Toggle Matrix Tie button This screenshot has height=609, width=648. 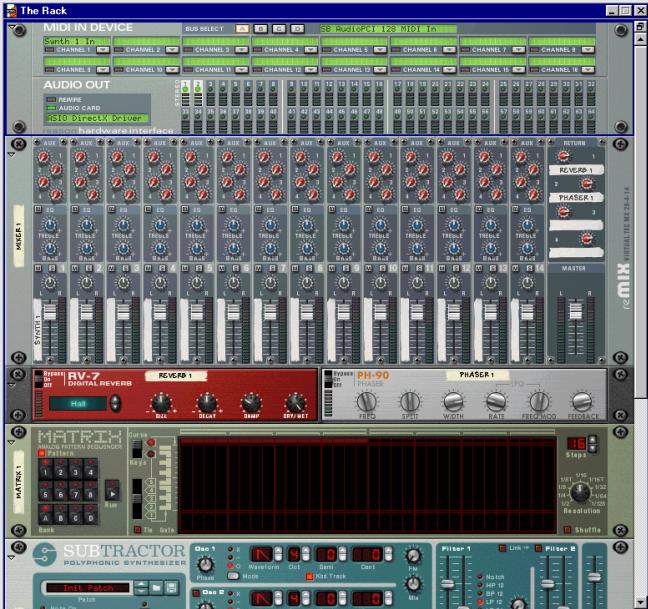coord(137,529)
